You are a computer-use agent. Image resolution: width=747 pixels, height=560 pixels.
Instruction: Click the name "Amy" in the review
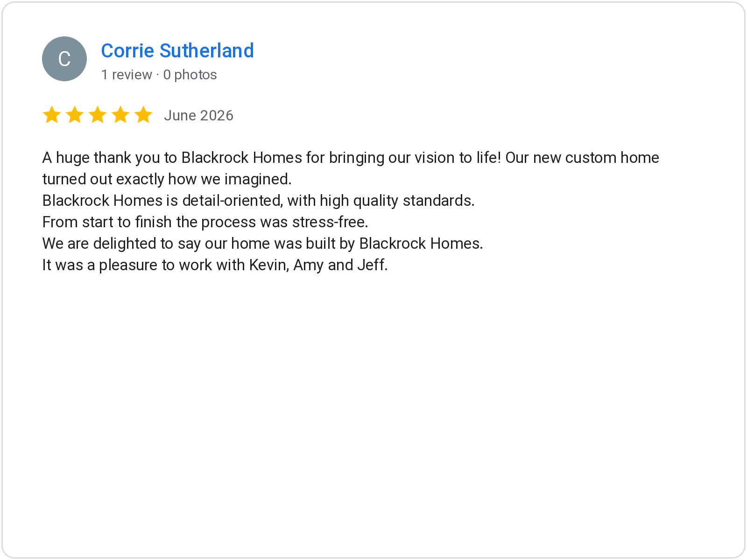308,265
